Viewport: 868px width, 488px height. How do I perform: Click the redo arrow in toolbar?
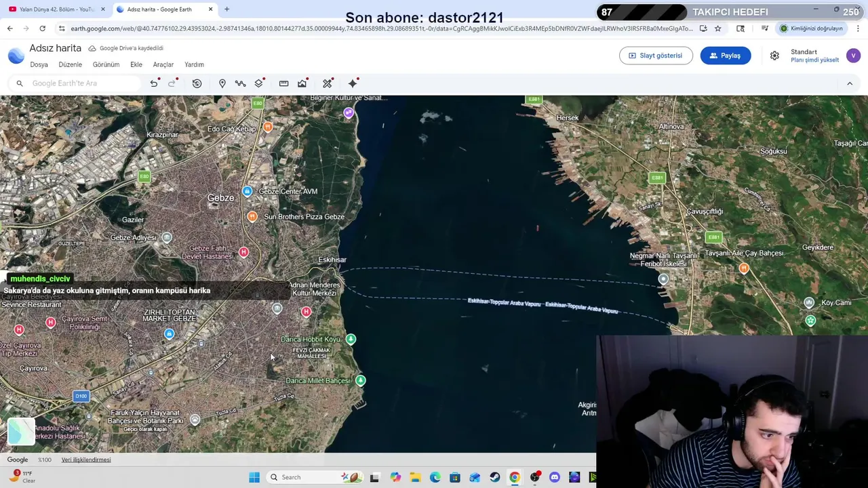pyautogui.click(x=172, y=83)
